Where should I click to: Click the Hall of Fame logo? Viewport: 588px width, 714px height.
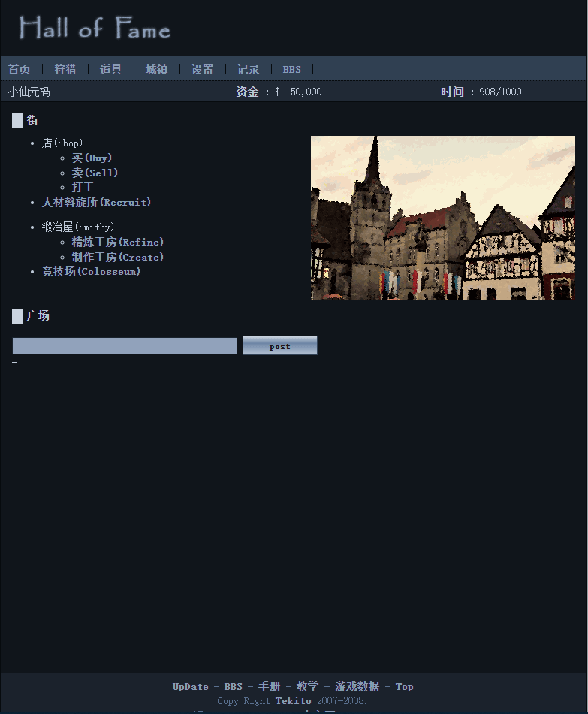coord(95,28)
